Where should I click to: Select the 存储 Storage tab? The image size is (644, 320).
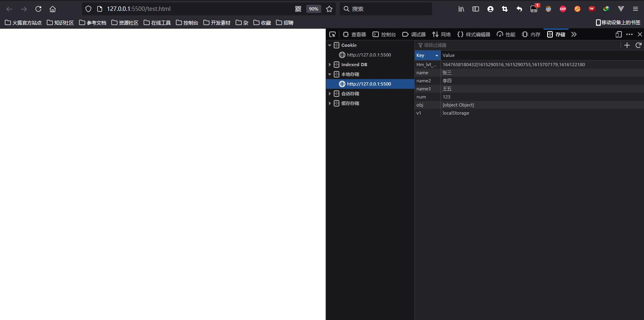(556, 34)
